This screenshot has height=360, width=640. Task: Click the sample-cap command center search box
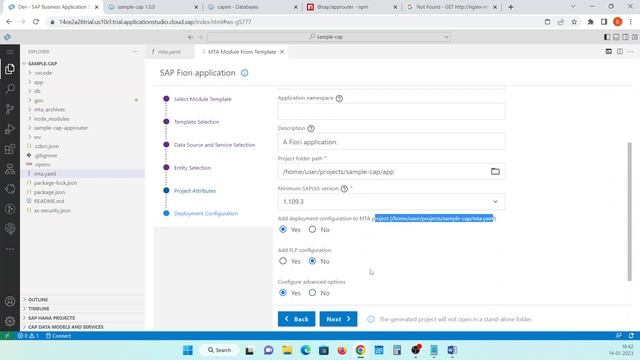(x=329, y=37)
